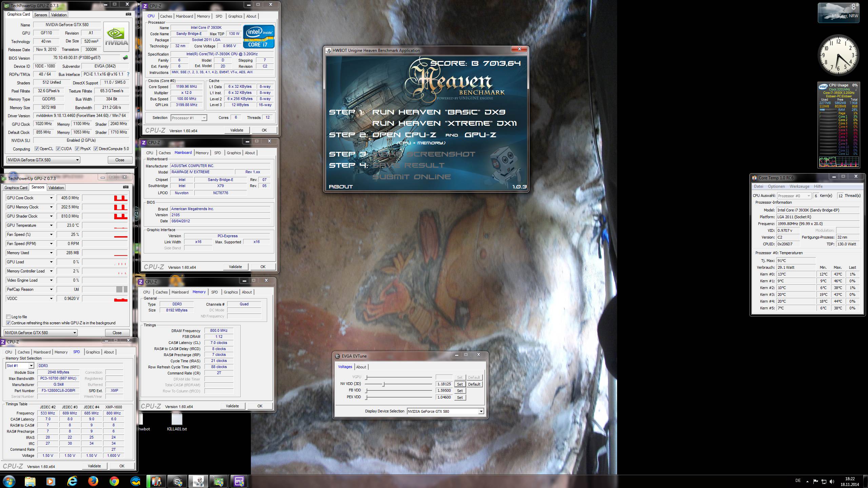Image resolution: width=868 pixels, height=488 pixels.
Task: Toggle PhysX checkbox in GPU-Z
Action: point(77,149)
